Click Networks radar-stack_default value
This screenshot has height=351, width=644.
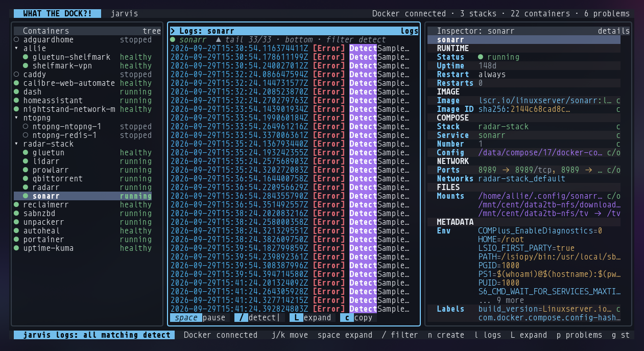click(522, 179)
